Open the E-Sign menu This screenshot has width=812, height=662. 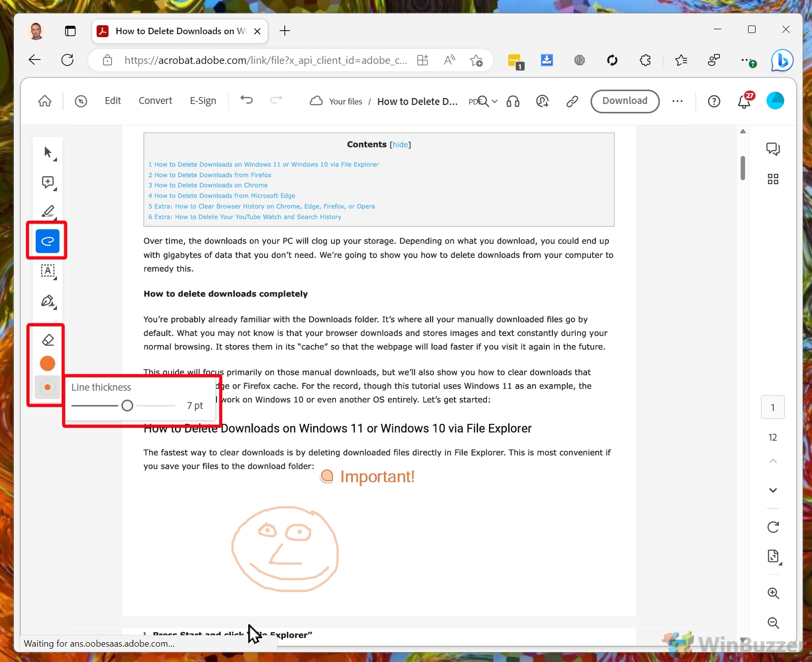203,101
